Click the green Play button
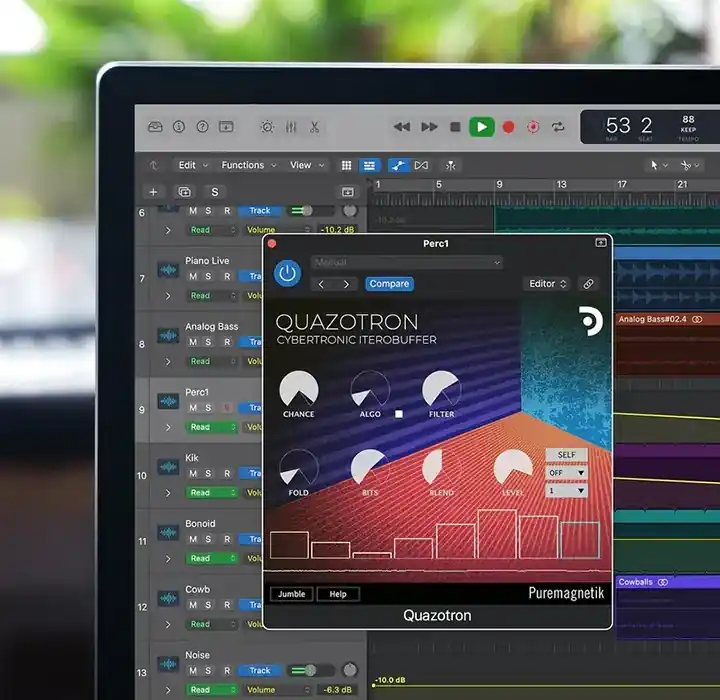This screenshot has height=700, width=720. (481, 127)
